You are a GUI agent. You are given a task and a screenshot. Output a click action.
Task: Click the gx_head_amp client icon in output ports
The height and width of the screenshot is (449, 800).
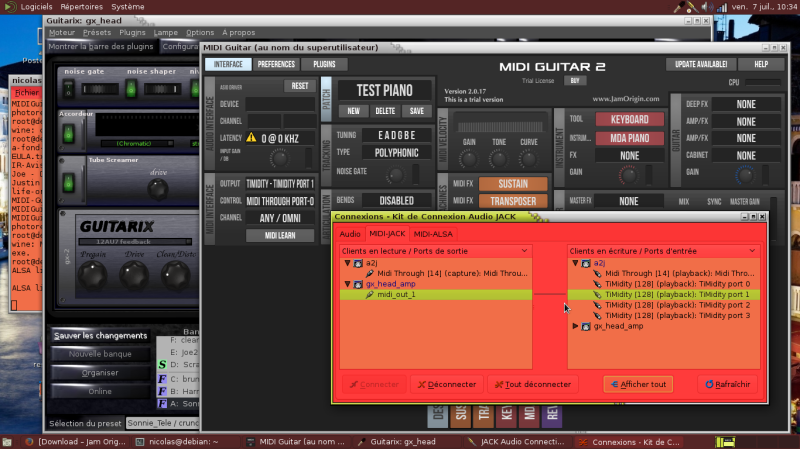(x=358, y=284)
